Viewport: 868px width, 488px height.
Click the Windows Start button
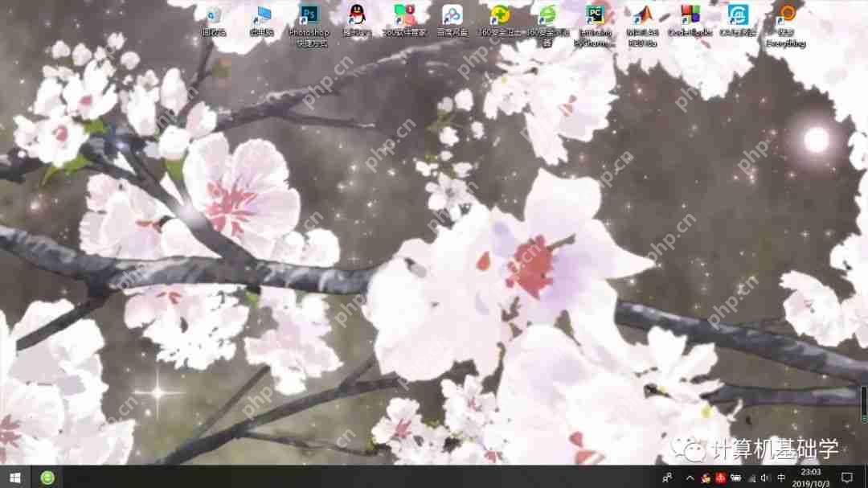tap(14, 477)
